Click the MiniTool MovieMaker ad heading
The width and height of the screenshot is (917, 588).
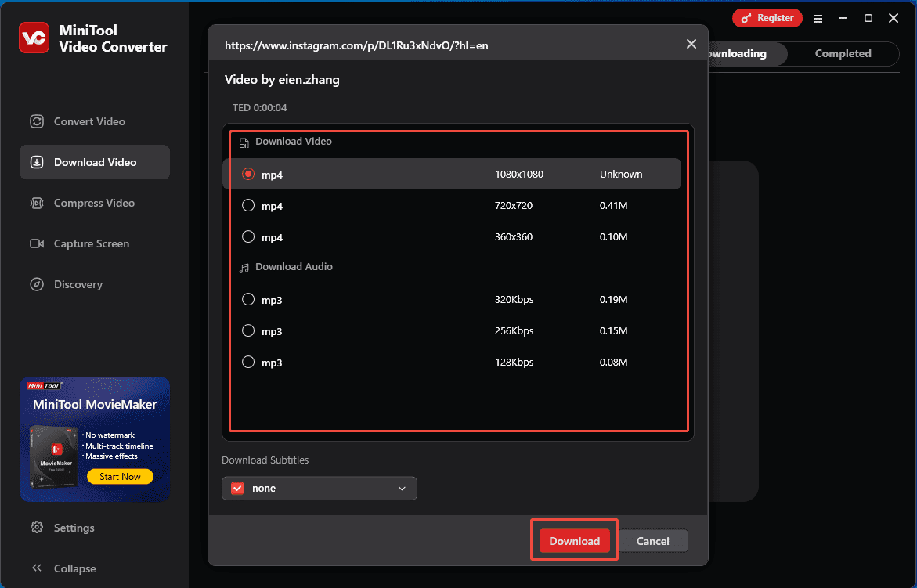pos(95,405)
